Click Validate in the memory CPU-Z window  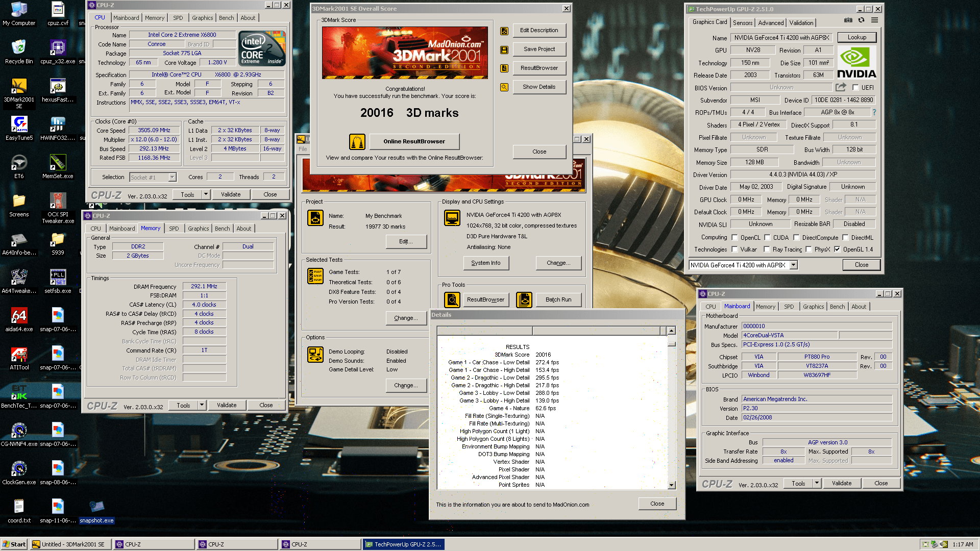[x=227, y=405]
